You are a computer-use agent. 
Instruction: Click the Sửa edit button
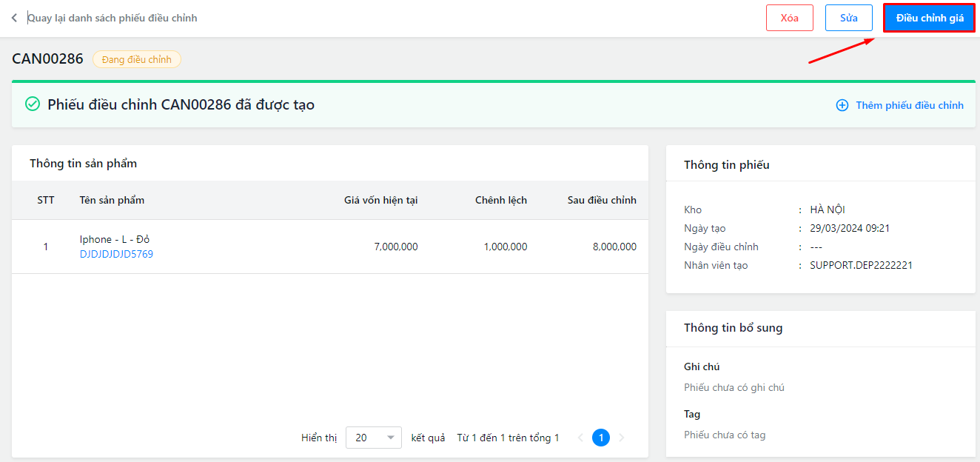pyautogui.click(x=849, y=18)
